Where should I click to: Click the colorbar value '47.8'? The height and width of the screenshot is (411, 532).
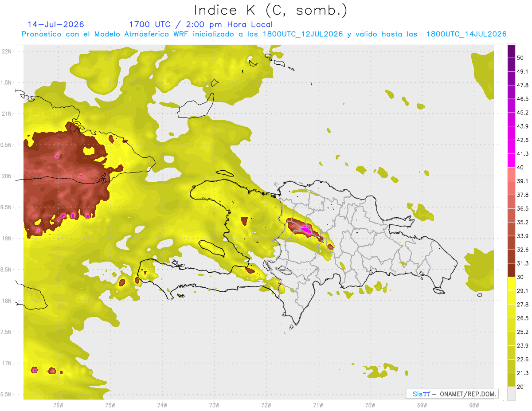[523, 85]
